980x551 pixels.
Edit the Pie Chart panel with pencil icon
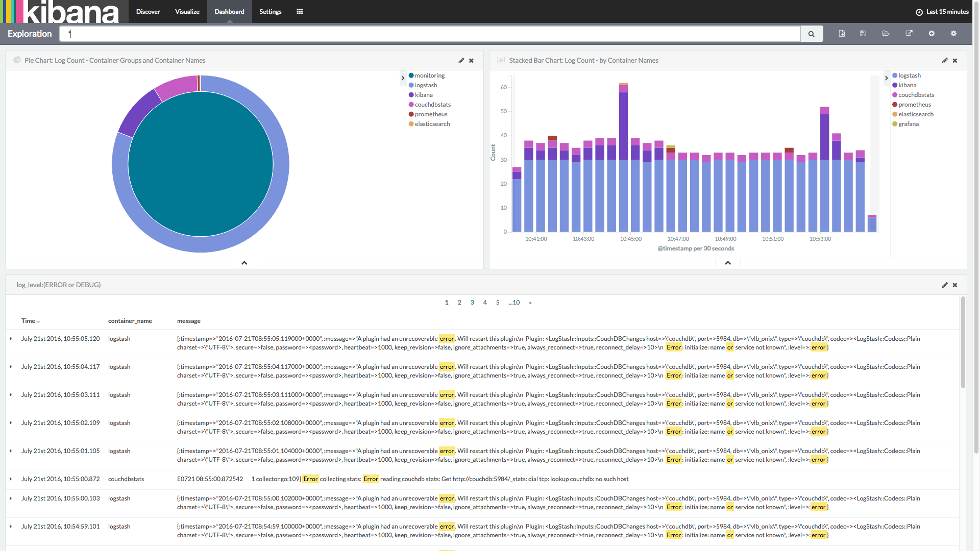[461, 61]
